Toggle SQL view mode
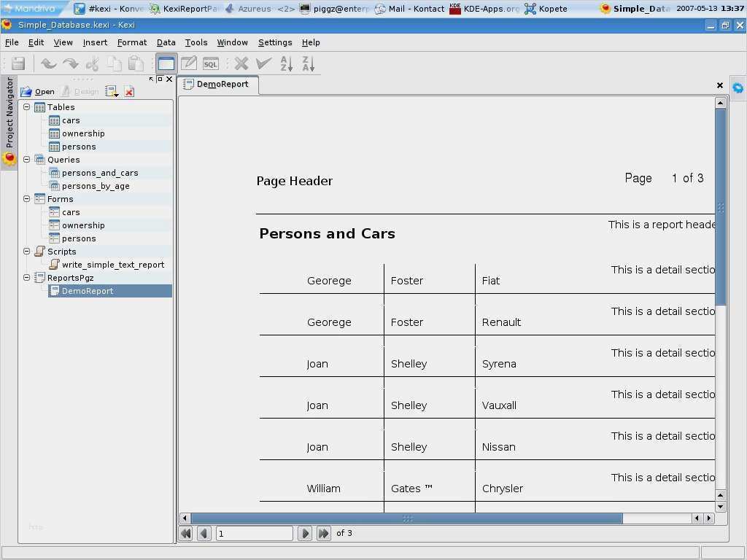The width and height of the screenshot is (747, 560). coord(211,63)
